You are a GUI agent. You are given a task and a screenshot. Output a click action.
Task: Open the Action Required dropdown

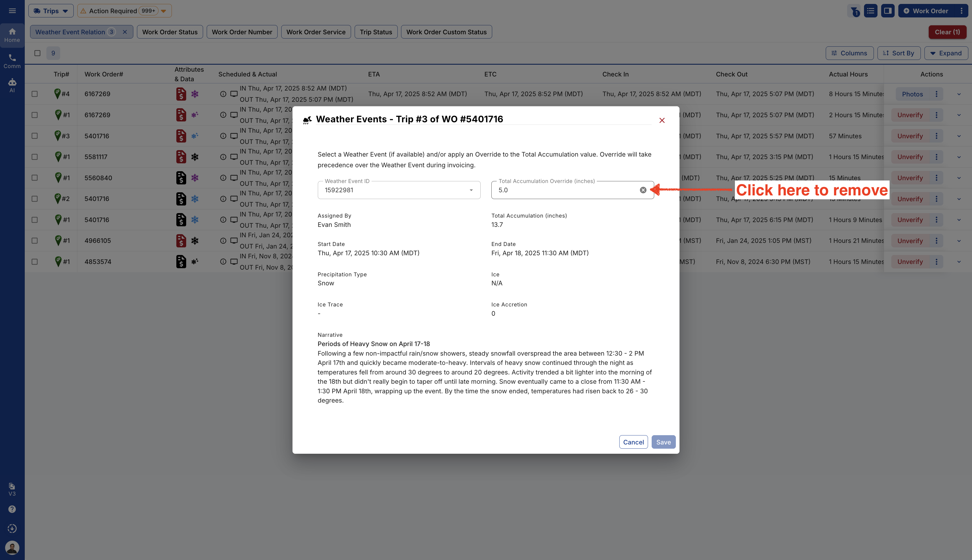[124, 11]
